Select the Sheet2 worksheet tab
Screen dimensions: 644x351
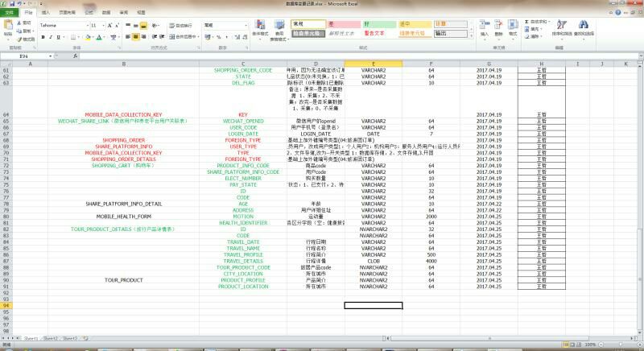tap(50, 339)
